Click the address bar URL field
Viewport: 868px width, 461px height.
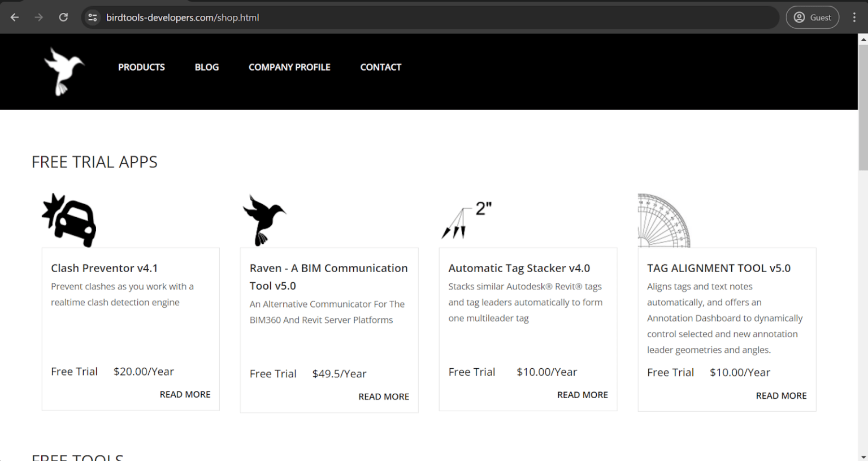tap(226, 17)
